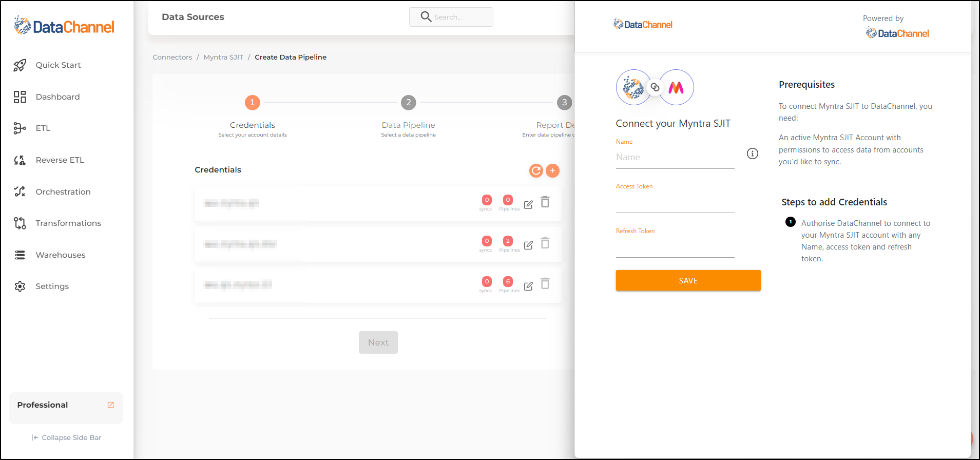Screen dimensions: 980x460
Task: Delete the credential with 6 pipelines
Action: 545,284
